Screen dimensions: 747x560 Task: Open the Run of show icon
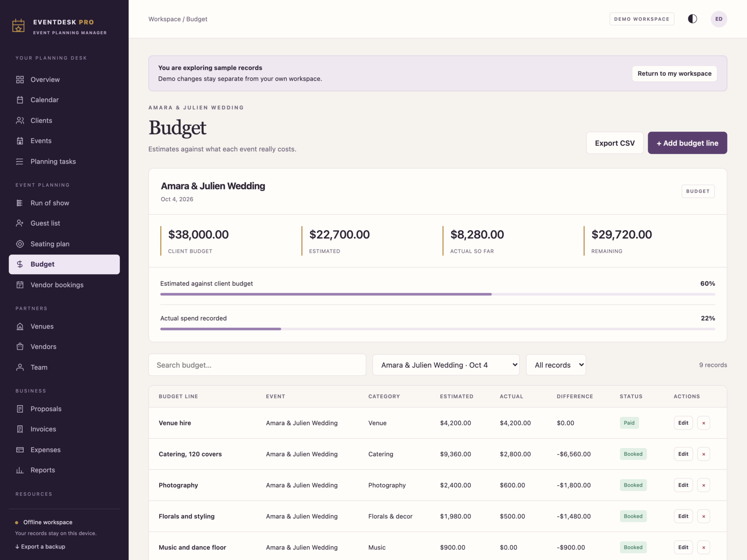click(20, 203)
